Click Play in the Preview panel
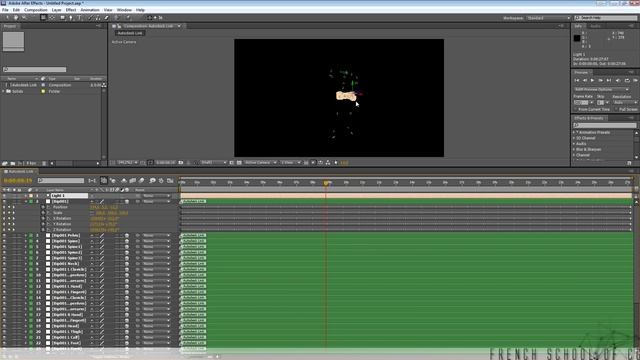The image size is (640, 360). tap(592, 80)
